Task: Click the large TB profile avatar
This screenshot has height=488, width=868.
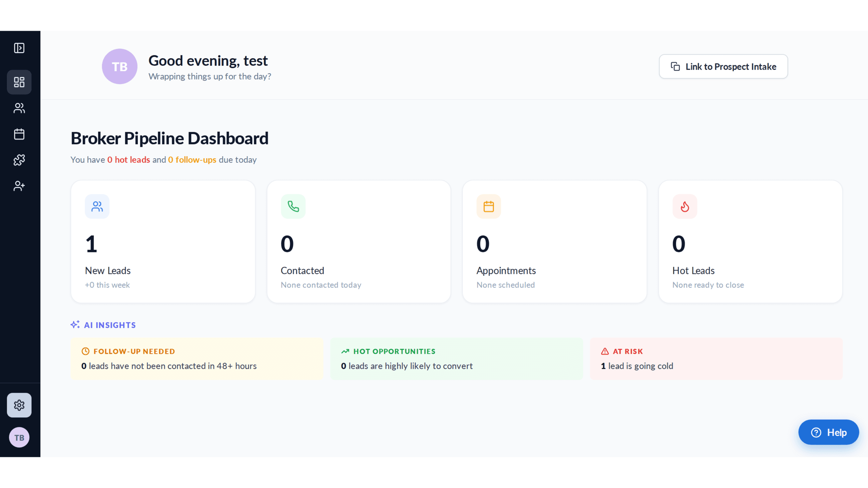Action: tap(120, 66)
